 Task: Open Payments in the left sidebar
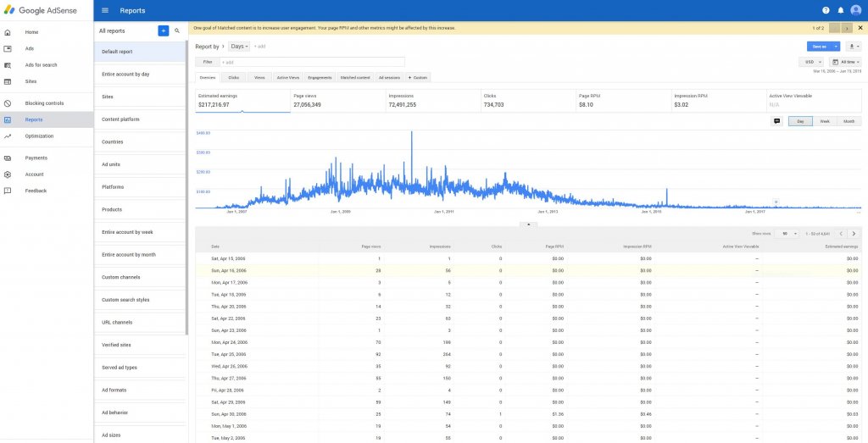click(x=36, y=158)
